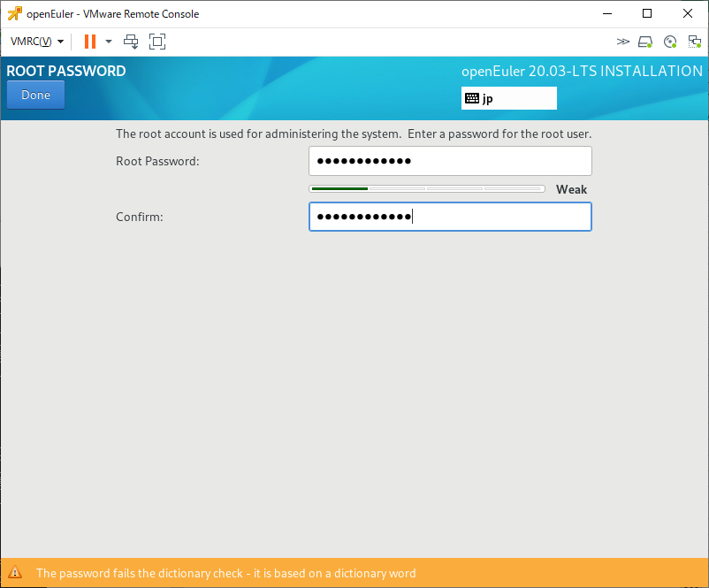Viewport: 709px width, 588px height.
Task: Send Ctrl+Alt+Del to the virtual machine
Action: click(131, 42)
